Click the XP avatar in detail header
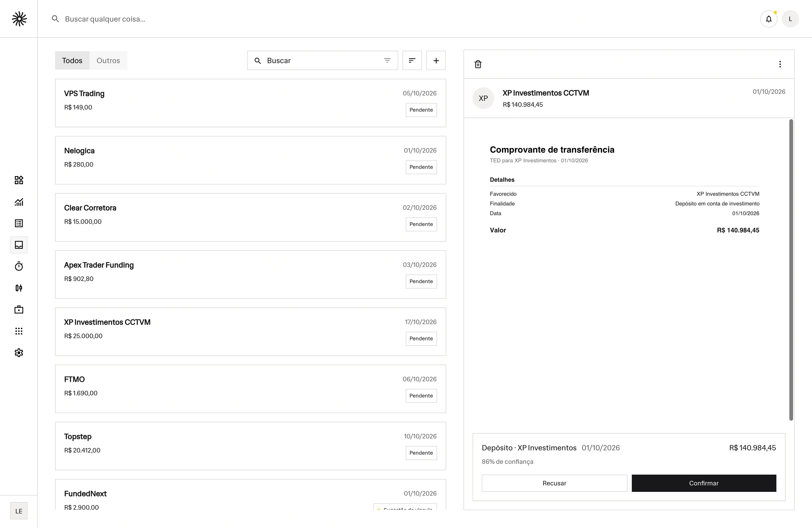Viewport: 812px width, 528px height. click(x=483, y=98)
